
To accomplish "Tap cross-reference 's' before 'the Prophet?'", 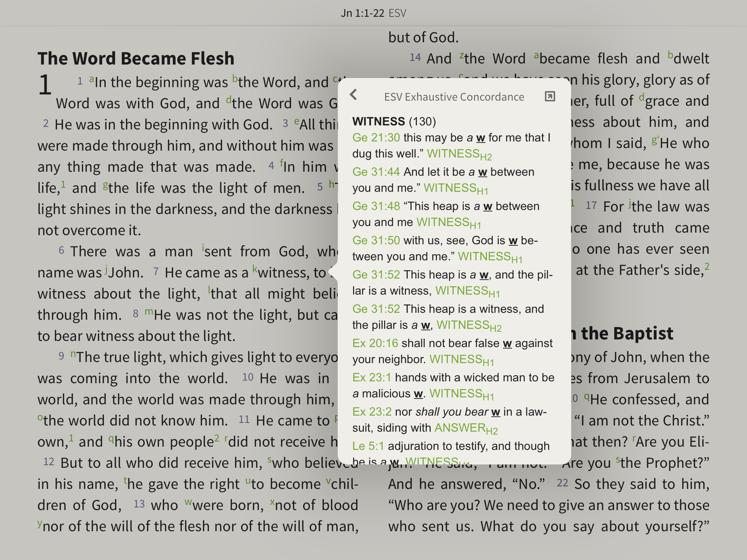I will pos(618,460).
